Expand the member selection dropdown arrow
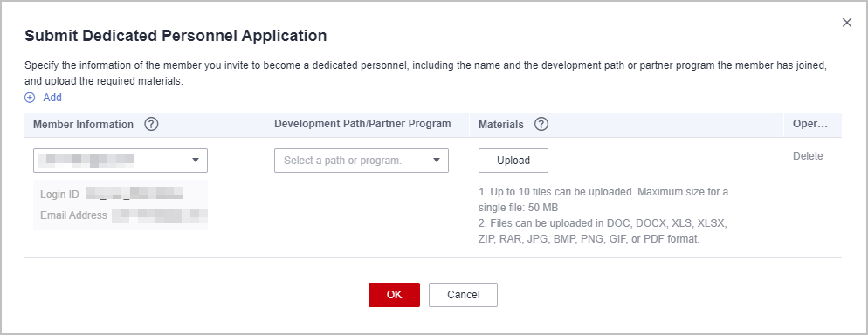This screenshot has height=335, width=868. [196, 161]
